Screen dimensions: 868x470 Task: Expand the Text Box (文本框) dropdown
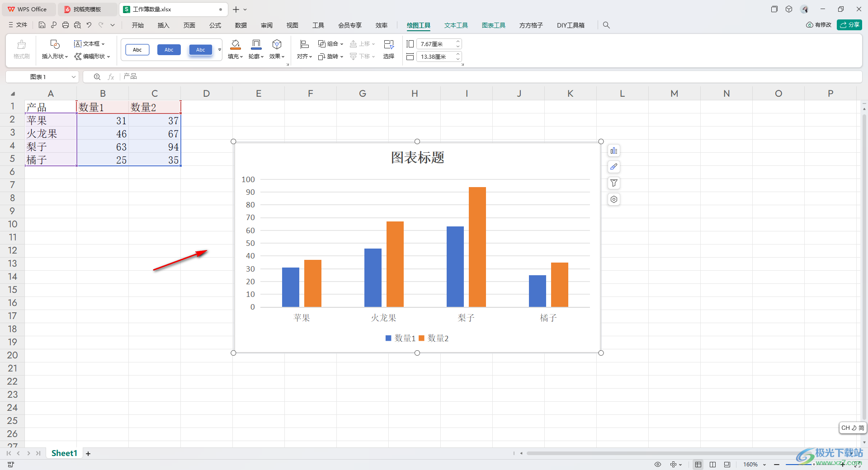pyautogui.click(x=103, y=44)
